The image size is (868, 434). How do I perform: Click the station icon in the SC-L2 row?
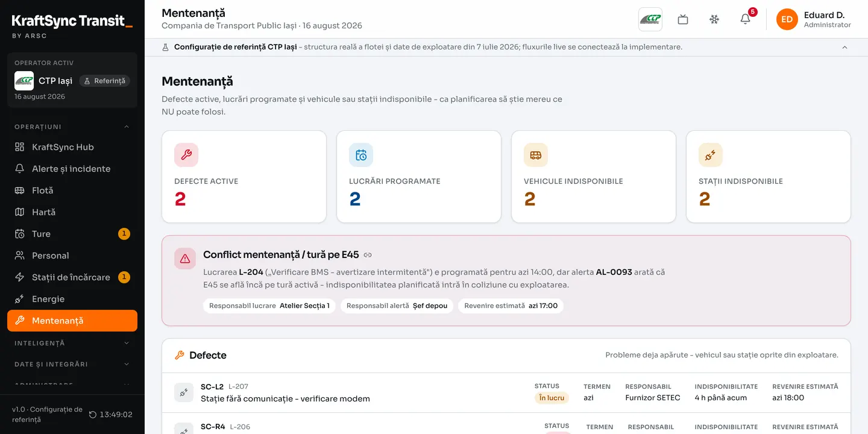pos(184,392)
